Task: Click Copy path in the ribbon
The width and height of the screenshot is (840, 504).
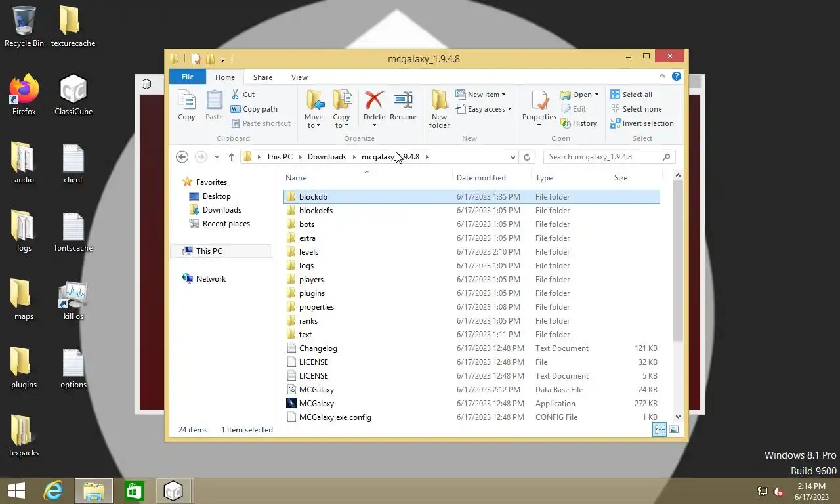Action: [254, 109]
